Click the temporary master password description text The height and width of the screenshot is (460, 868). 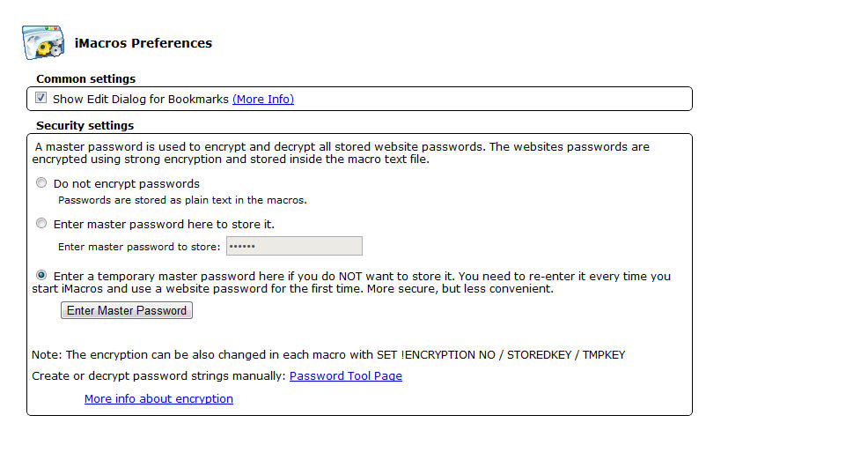pos(351,283)
